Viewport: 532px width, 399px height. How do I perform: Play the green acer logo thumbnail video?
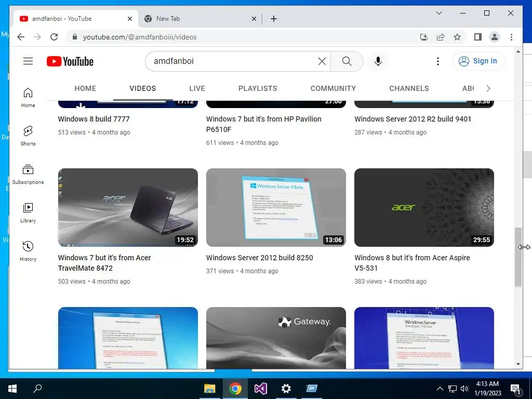[x=424, y=207]
